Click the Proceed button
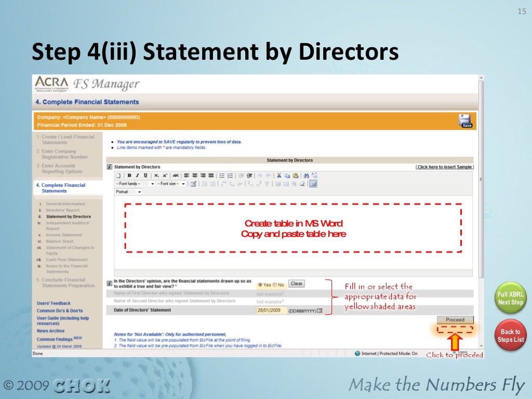Image resolution: width=532 pixels, height=399 pixels. pos(455,320)
